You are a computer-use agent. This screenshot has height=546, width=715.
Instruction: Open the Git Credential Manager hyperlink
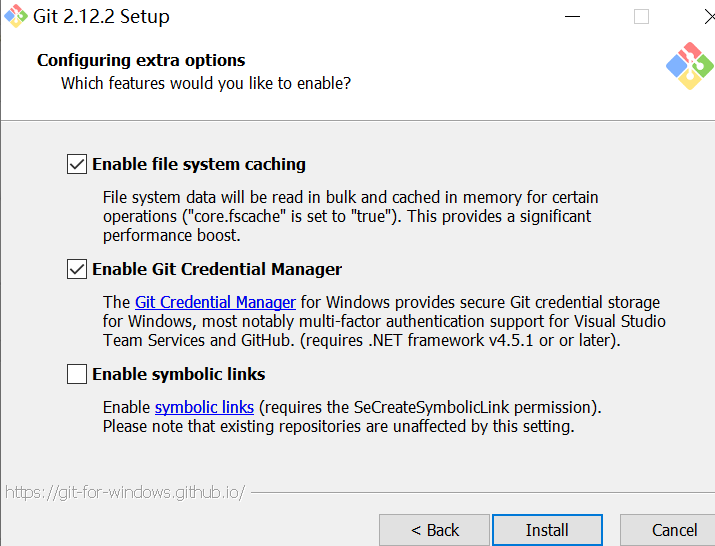(x=215, y=302)
